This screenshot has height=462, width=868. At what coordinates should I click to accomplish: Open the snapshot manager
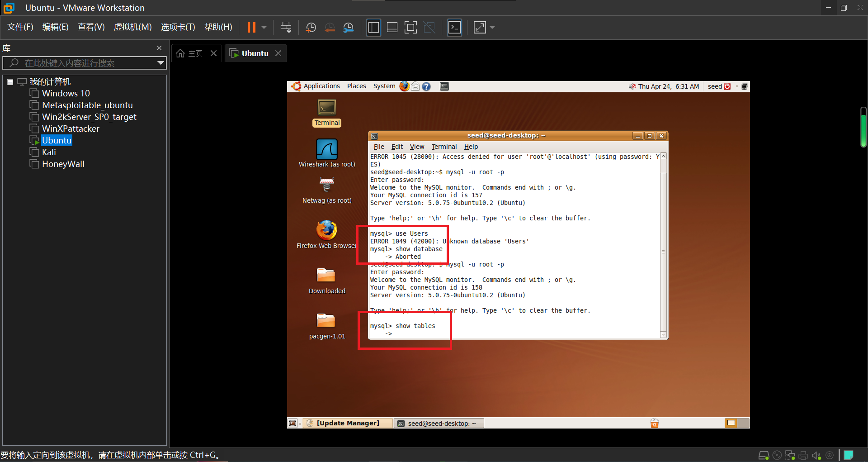pos(348,28)
